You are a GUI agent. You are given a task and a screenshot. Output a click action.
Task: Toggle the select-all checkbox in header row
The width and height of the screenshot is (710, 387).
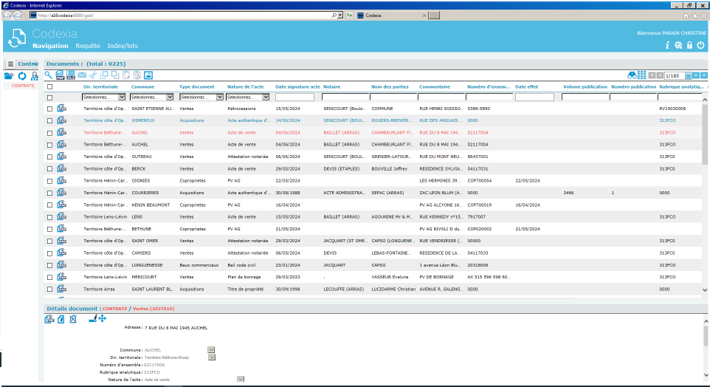point(50,87)
